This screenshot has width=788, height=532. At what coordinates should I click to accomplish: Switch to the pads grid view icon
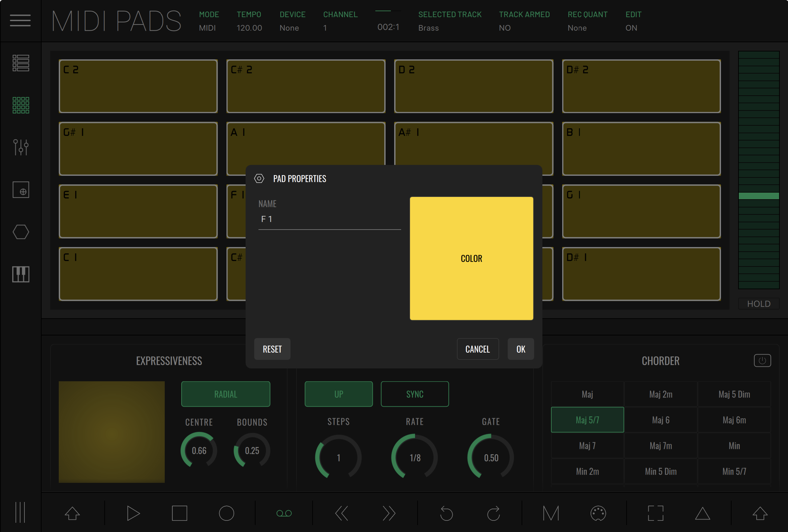tap(21, 105)
